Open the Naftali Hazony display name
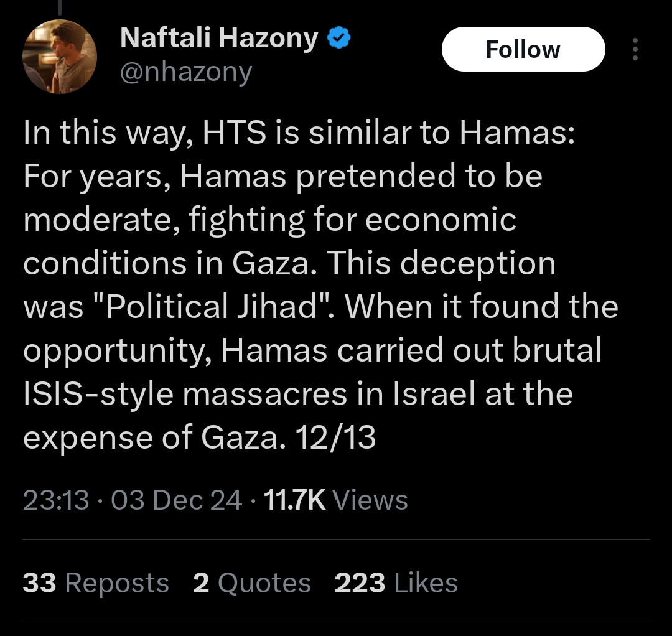672x636 pixels. pos(218,39)
